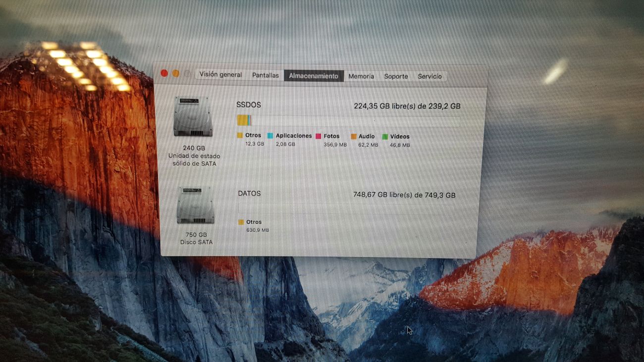Click the orange Audio color swatch
The width and height of the screenshot is (644, 362).
[x=354, y=136]
